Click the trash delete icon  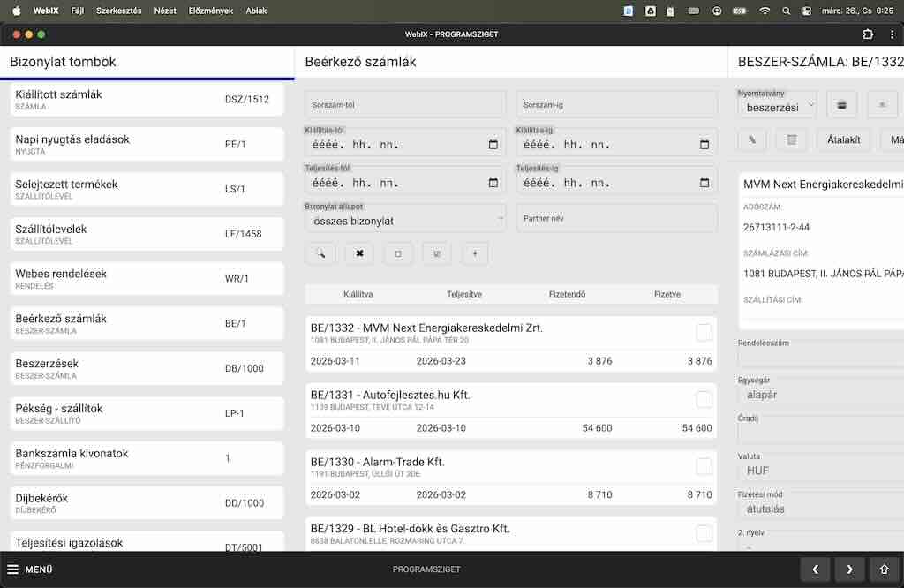tap(791, 139)
